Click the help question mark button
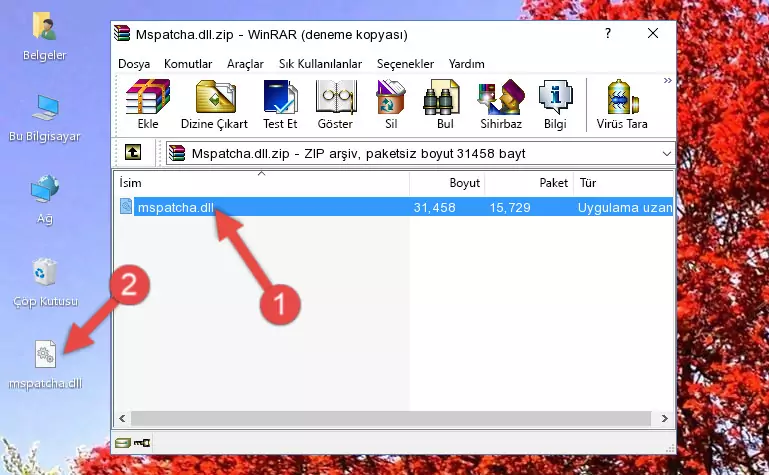Screen dimensions: 769x475 608,33
